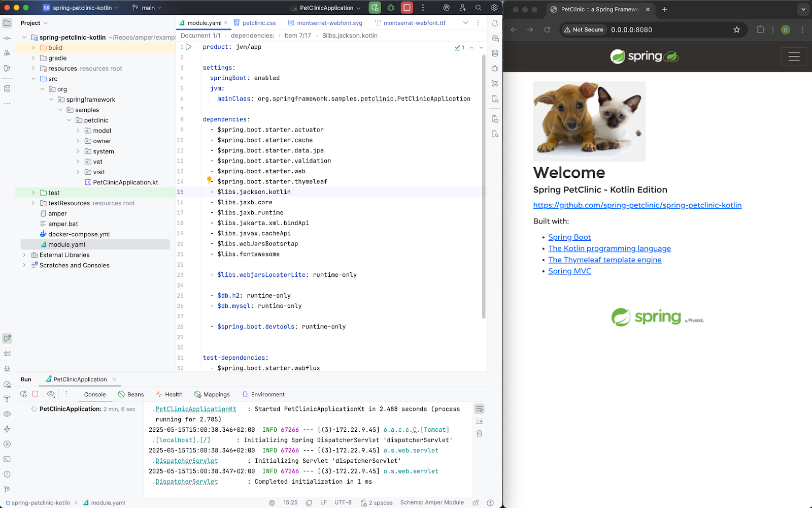Click UTF-8 encoding in status bar
The width and height of the screenshot is (812, 508).
click(x=343, y=502)
